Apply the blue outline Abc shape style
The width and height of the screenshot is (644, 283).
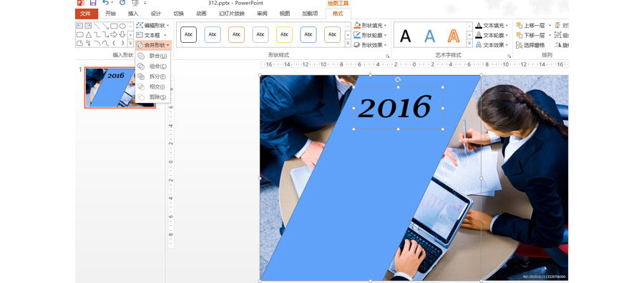coord(213,35)
